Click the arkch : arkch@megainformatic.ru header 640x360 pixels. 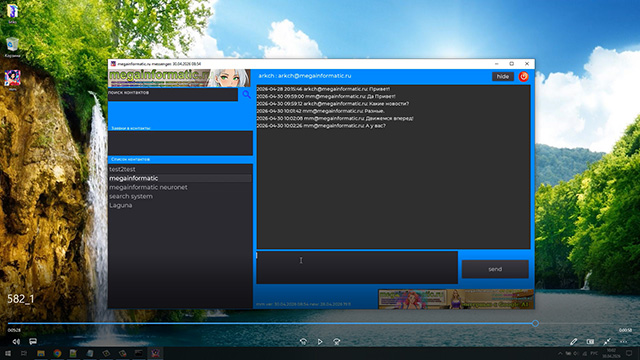304,76
